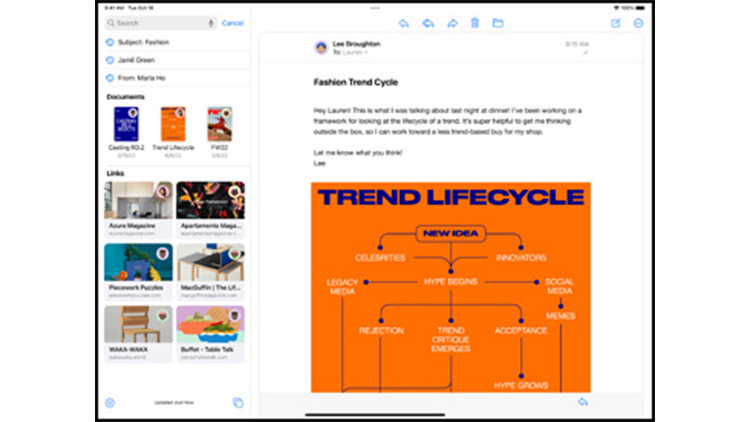Tap the Reply arrow in the top toolbar
Screen dimensions: 750x422
(404, 23)
